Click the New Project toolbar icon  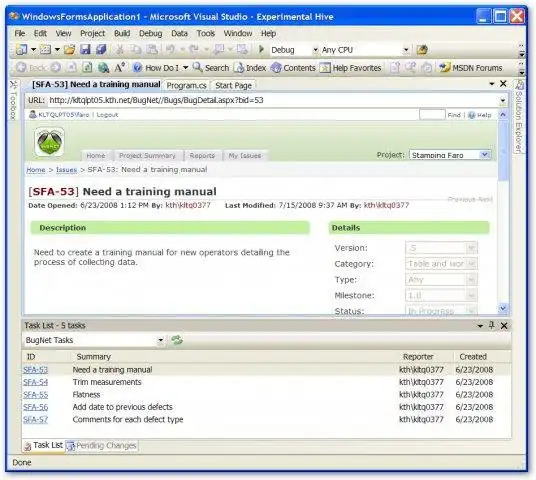[22, 50]
